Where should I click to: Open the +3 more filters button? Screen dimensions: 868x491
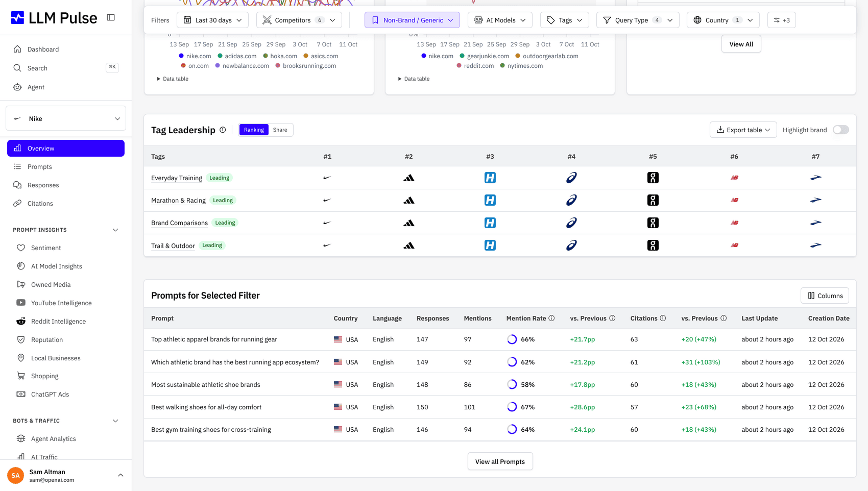pos(781,20)
